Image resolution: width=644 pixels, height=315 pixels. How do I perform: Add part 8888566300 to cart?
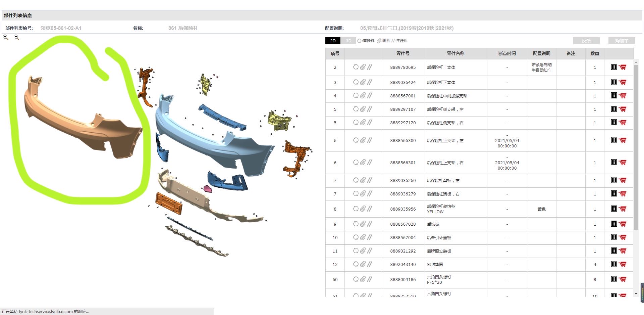623,140
